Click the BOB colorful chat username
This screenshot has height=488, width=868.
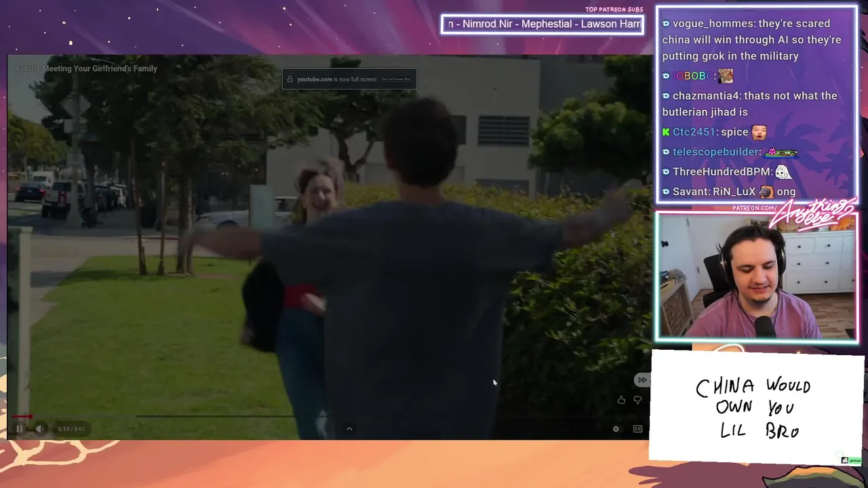[694, 76]
